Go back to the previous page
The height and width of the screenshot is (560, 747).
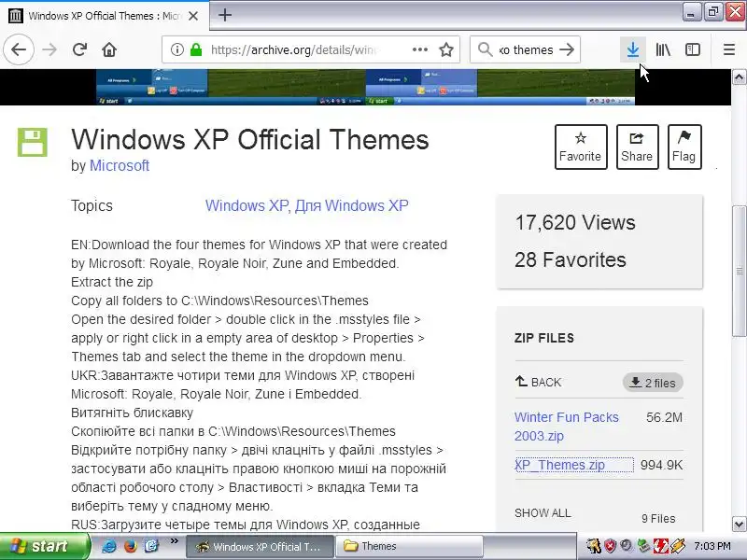click(19, 49)
